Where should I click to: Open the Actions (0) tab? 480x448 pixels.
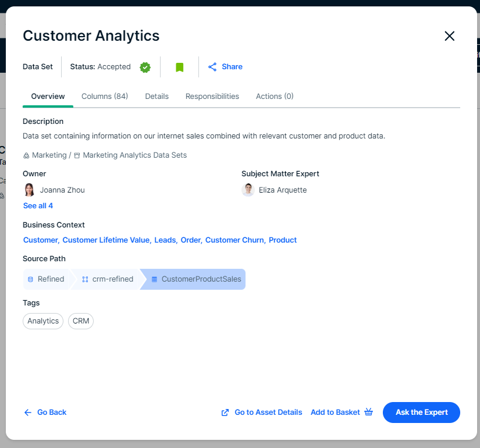point(275,97)
